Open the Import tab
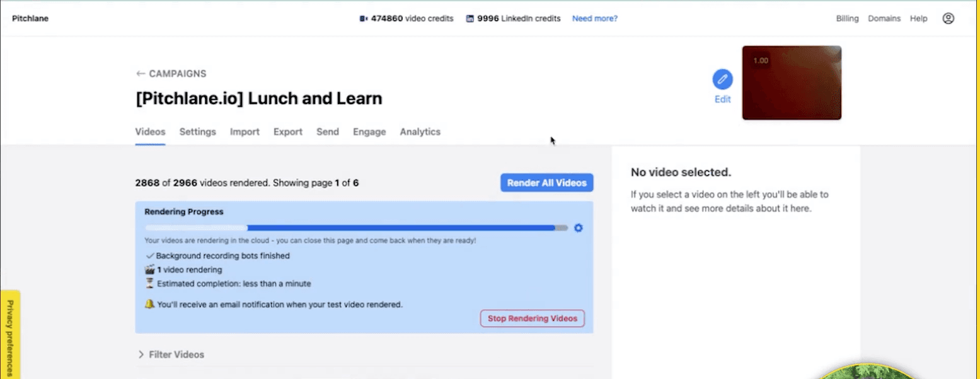Screen dimensions: 980x379 (x=245, y=132)
